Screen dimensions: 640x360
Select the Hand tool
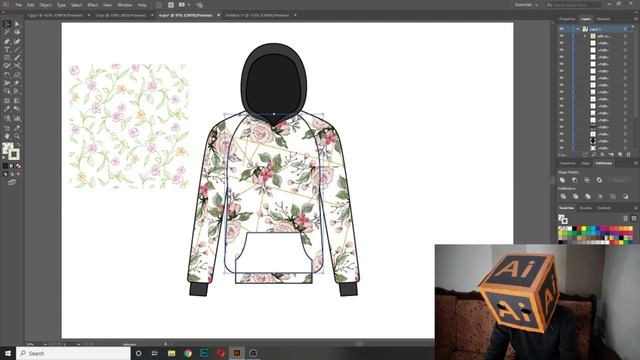pyautogui.click(x=7, y=136)
